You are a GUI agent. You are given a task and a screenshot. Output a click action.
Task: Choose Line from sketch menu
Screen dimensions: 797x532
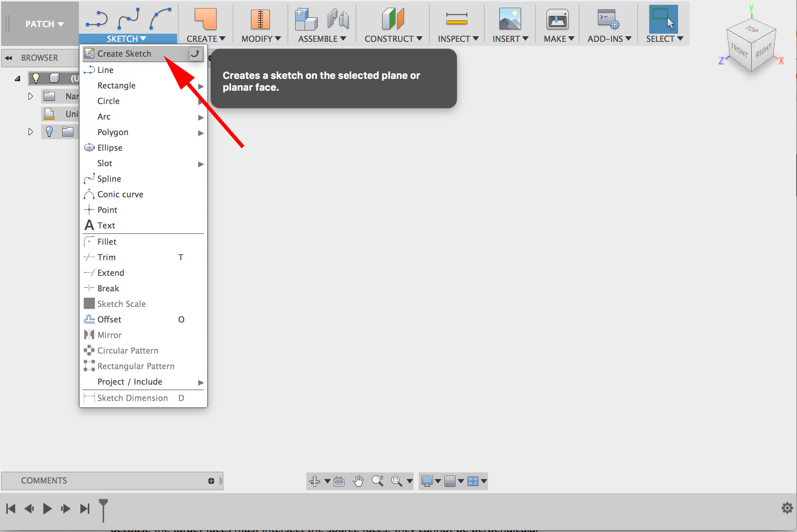[143, 70]
